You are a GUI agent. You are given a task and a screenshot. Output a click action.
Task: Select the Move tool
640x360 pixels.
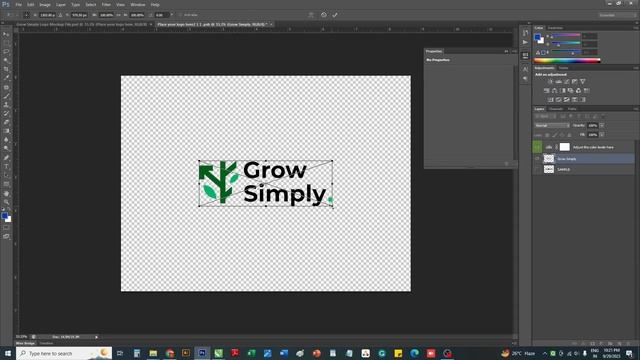(x=6, y=34)
